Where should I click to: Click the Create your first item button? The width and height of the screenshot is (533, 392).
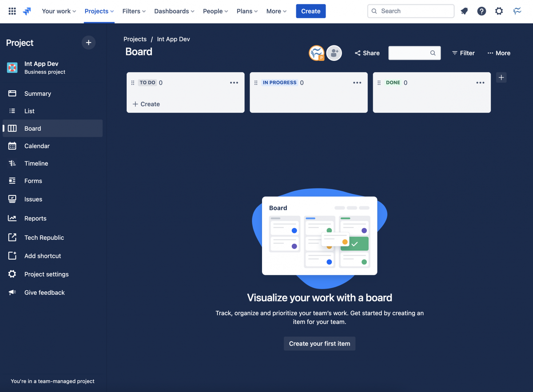click(319, 343)
